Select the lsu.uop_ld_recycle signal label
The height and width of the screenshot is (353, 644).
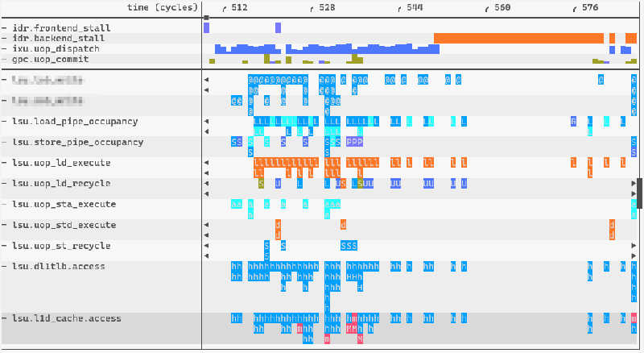61,184
